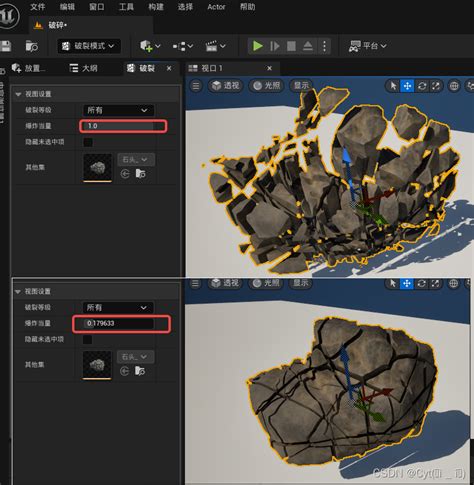Select the translate move tool in upper viewport

coord(407,86)
